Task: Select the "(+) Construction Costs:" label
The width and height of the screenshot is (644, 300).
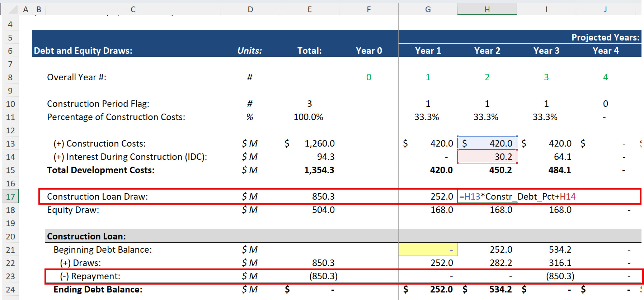Action: [x=99, y=143]
